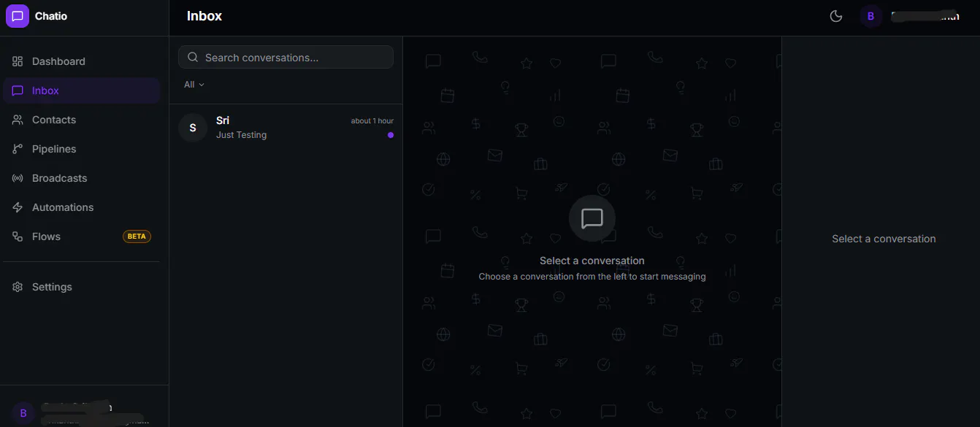Screen dimensions: 980x427
Task: Open the bottom-left account name area
Action: 95,414
